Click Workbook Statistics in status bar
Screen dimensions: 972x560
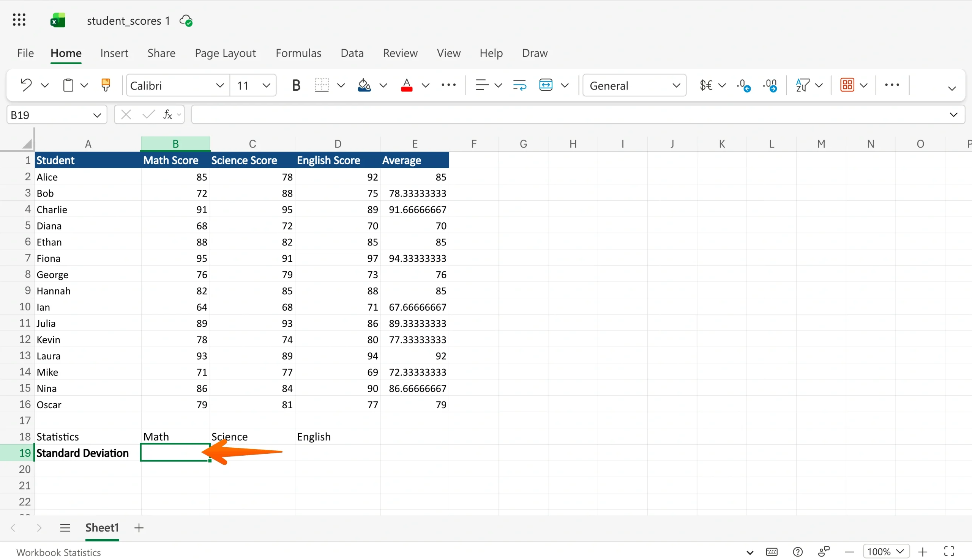(58, 552)
